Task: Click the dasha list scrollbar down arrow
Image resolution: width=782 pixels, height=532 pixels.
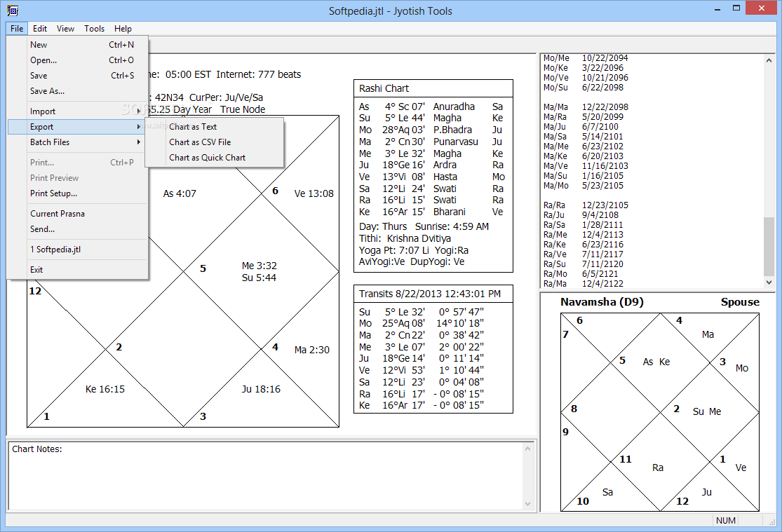Action: click(x=769, y=282)
